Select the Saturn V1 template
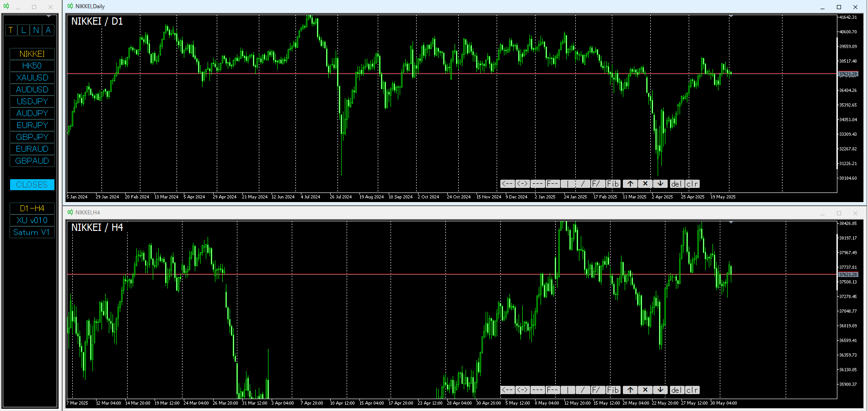The image size is (868, 411). coord(32,232)
